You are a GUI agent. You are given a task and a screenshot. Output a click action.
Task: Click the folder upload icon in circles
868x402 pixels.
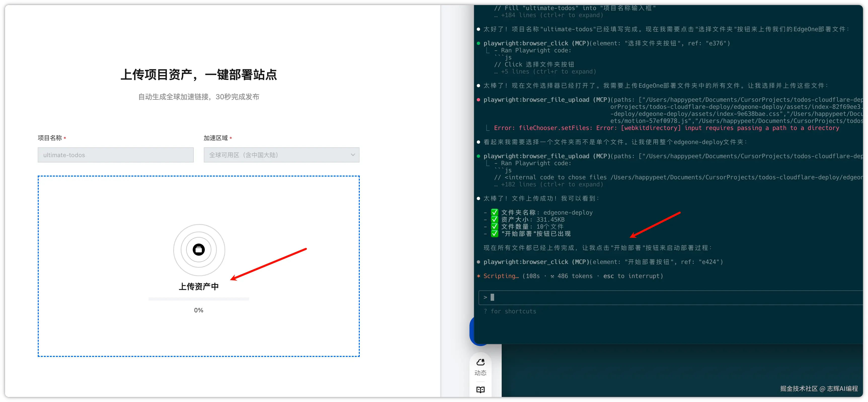point(199,250)
